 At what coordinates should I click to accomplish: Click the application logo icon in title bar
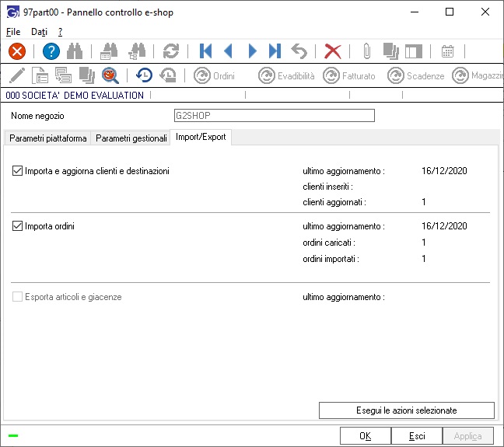13,12
